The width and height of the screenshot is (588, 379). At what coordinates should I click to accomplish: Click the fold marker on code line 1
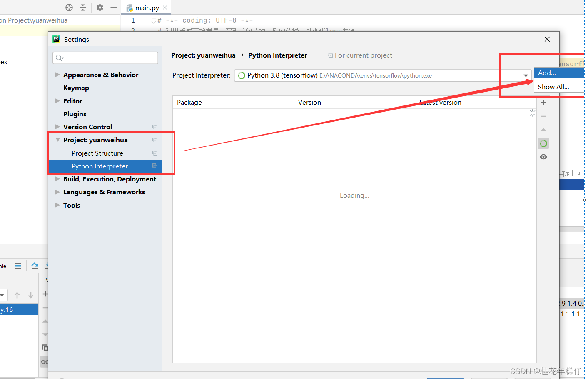pos(154,20)
